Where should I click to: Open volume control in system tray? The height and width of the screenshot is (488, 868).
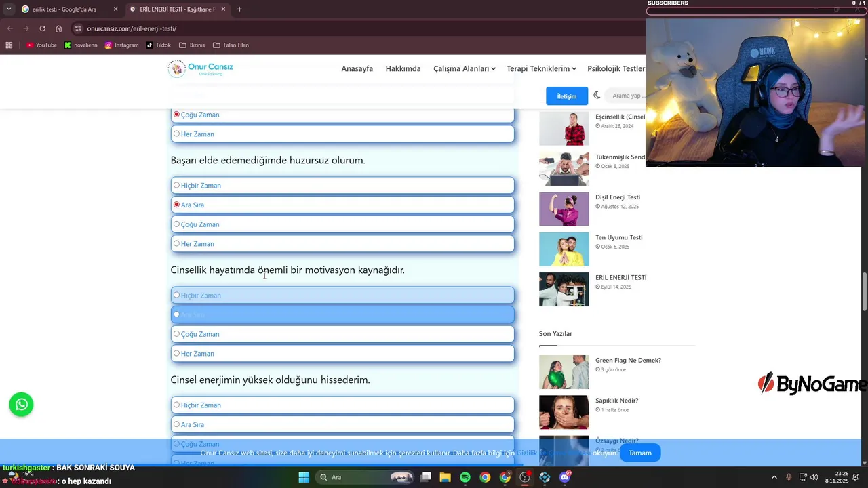pyautogui.click(x=814, y=477)
